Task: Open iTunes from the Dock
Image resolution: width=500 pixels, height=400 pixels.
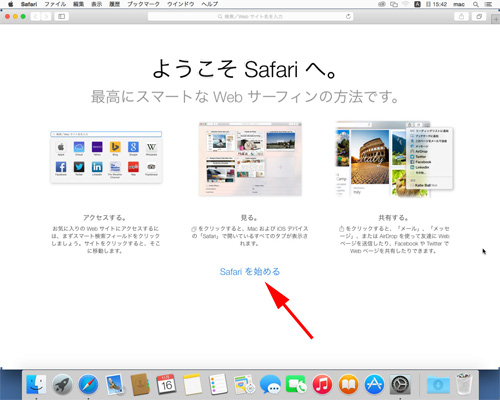Action: [322, 384]
